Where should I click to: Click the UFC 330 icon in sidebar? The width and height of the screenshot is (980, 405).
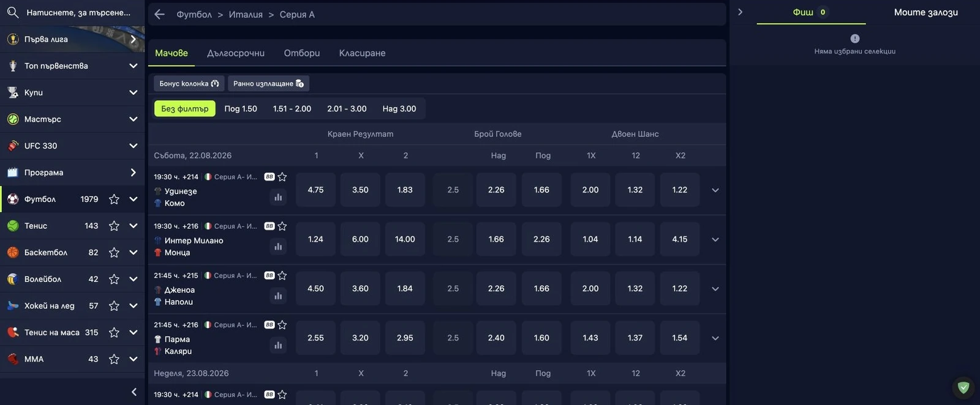[13, 146]
